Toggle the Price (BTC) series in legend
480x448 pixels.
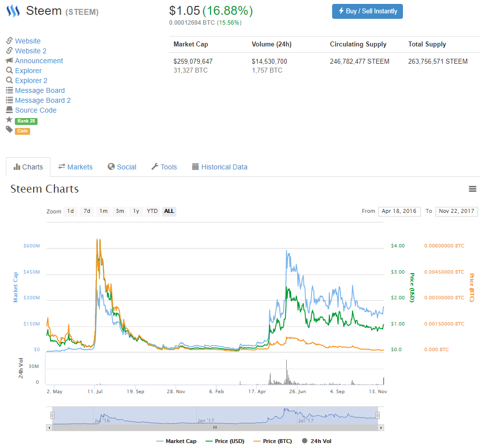pyautogui.click(x=273, y=441)
